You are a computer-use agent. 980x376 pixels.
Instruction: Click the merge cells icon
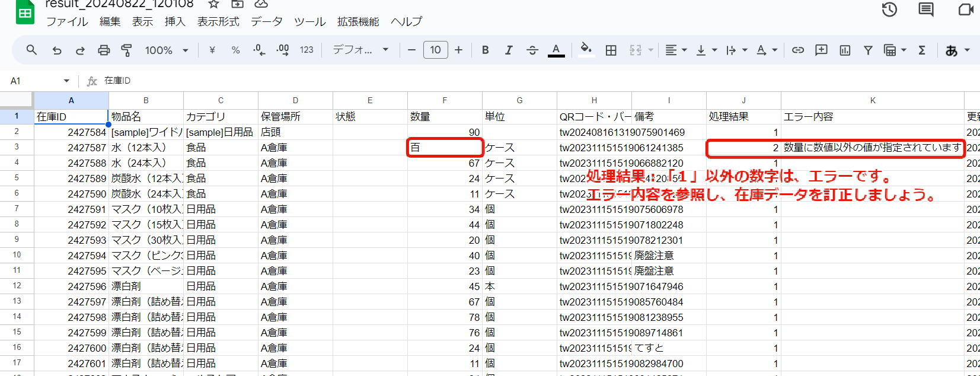coord(636,50)
